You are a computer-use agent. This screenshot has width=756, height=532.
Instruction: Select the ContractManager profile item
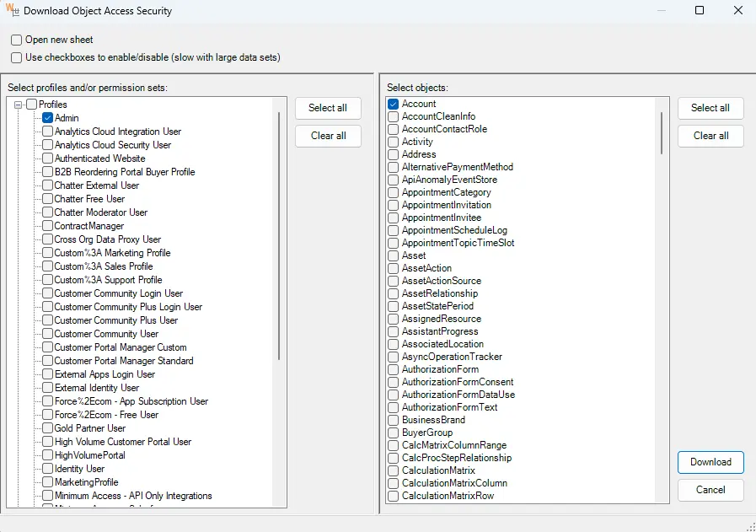pyautogui.click(x=88, y=226)
